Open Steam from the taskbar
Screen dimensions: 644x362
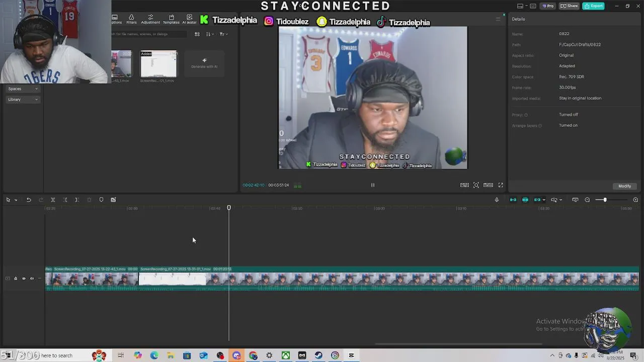click(x=318, y=355)
